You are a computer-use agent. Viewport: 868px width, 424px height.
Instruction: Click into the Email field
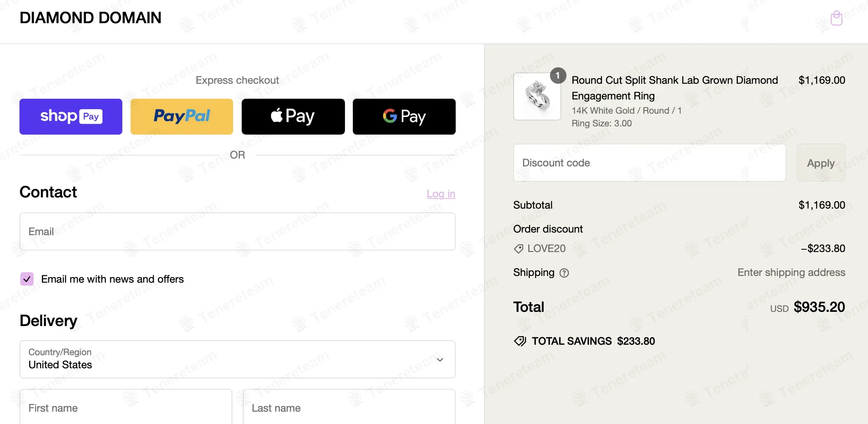click(237, 231)
